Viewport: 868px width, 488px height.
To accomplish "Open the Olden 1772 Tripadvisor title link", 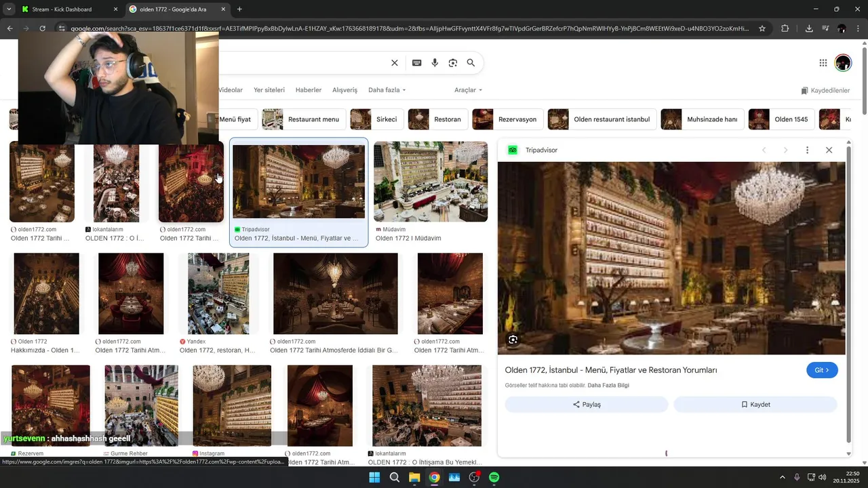I will [611, 370].
